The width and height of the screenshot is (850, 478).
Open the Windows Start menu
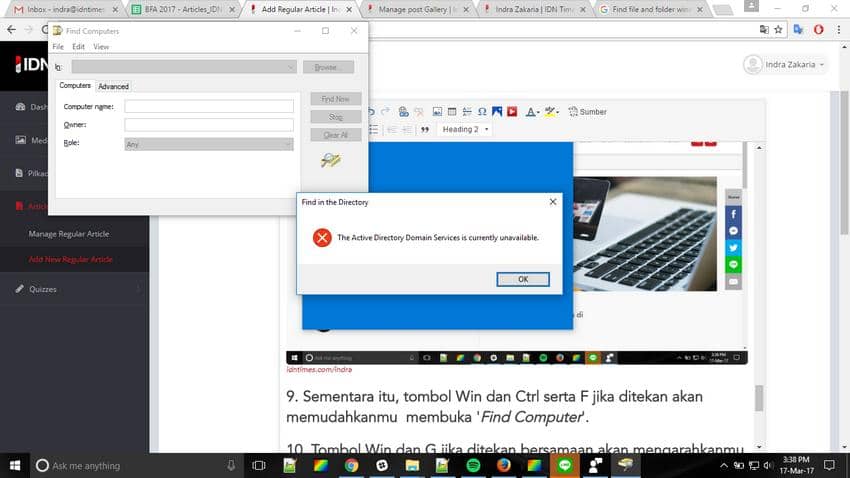15,465
